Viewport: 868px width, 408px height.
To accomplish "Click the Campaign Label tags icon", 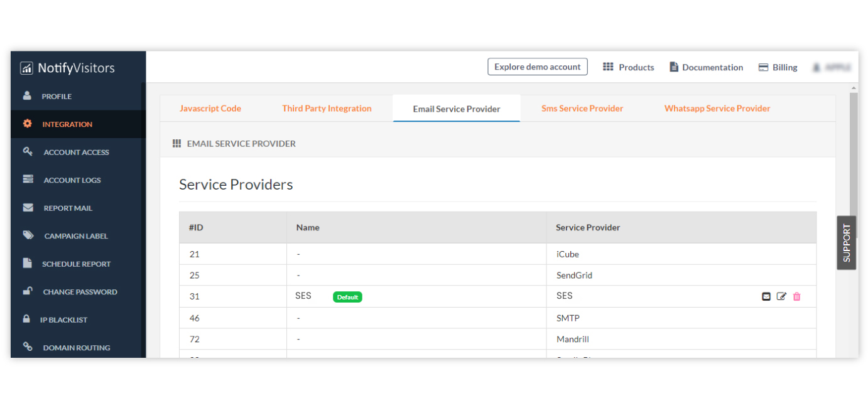I will [28, 235].
